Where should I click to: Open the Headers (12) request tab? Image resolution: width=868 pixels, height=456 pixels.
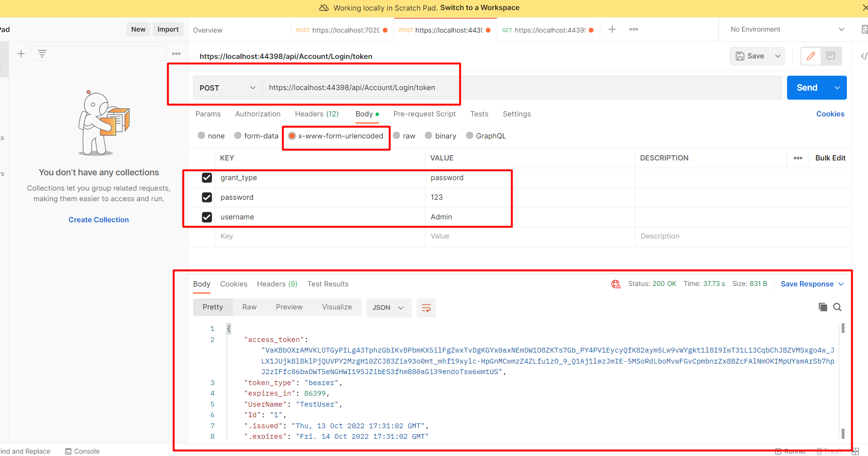[x=317, y=114]
